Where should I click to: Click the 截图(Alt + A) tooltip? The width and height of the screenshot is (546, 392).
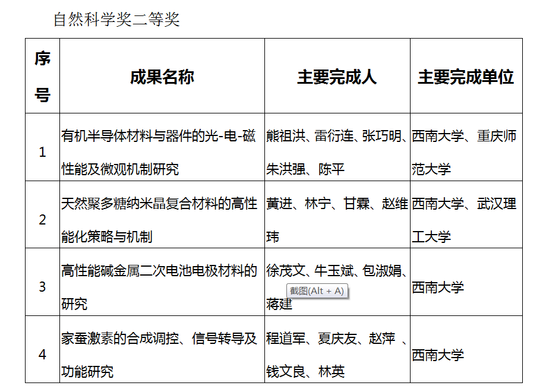pos(317,291)
